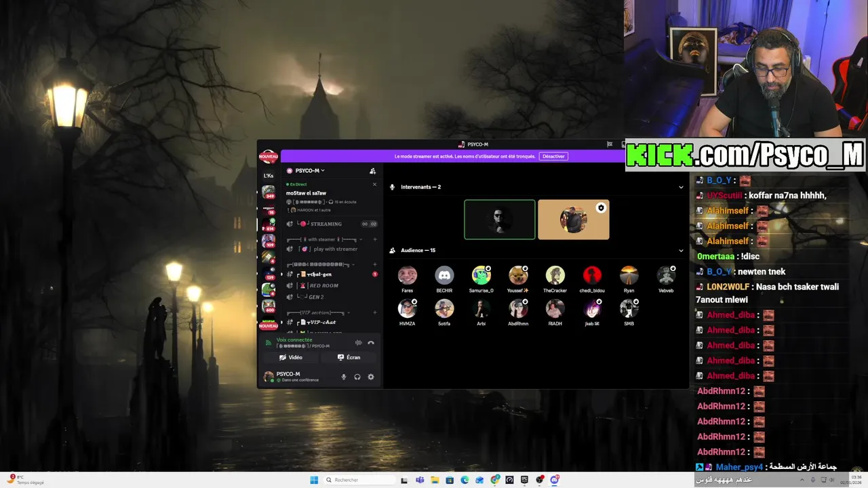Mute the microphone in user panel

click(344, 377)
